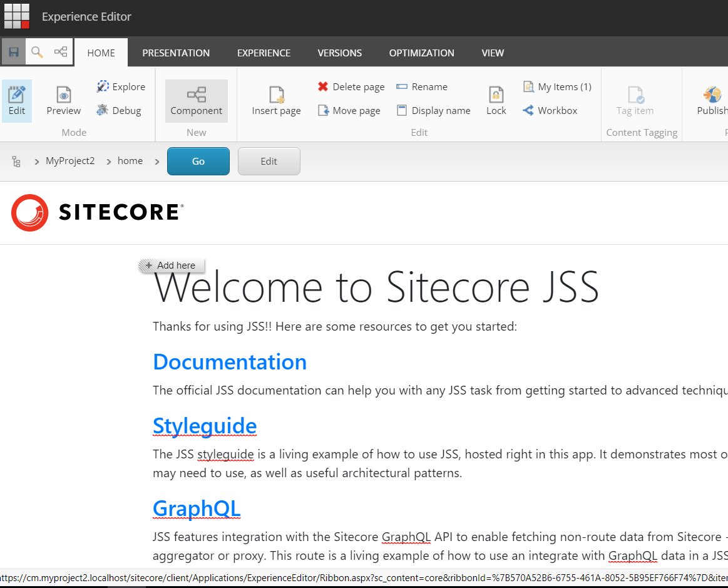Click the Add here placeholder button

pos(172,266)
